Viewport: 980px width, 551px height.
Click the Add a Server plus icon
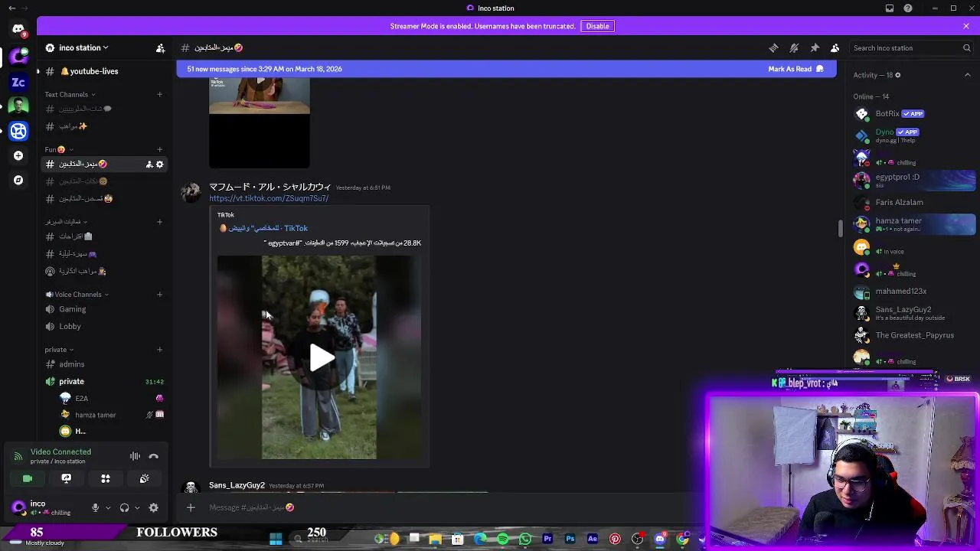click(18, 155)
